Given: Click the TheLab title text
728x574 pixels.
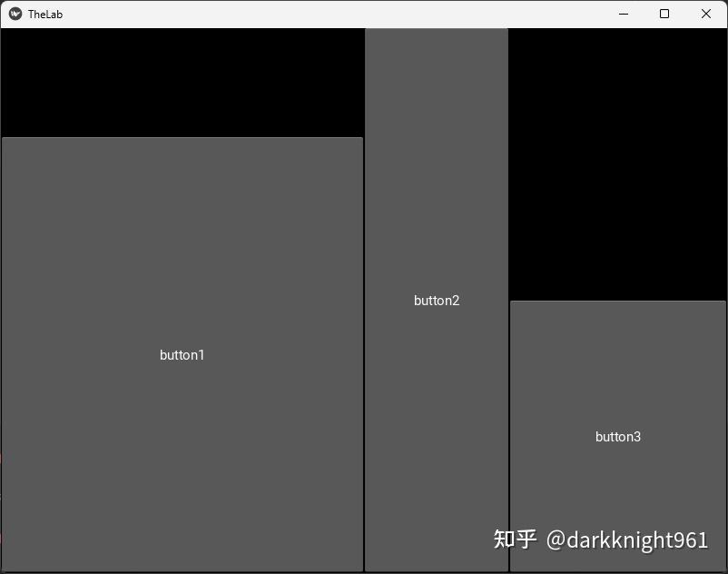Looking at the screenshot, I should 44,14.
